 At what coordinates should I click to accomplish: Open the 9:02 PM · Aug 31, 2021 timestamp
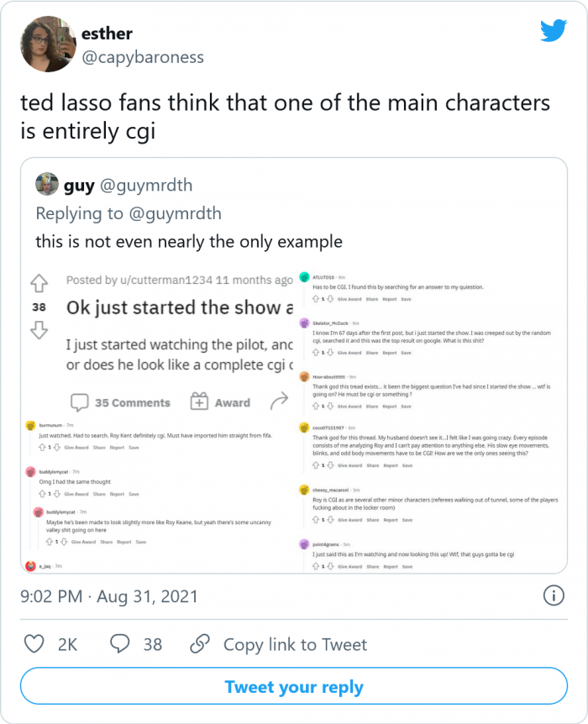click(109, 596)
